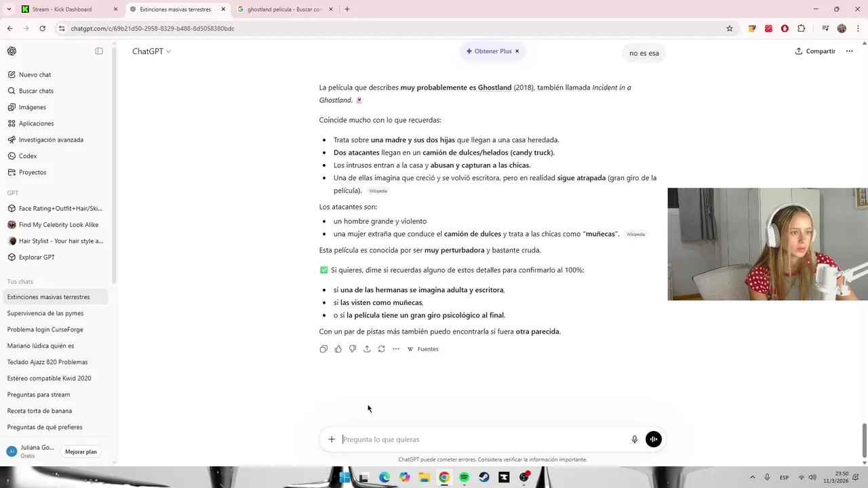Image resolution: width=868 pixels, height=488 pixels.
Task: Click the Ghostland link in response
Action: tap(494, 87)
